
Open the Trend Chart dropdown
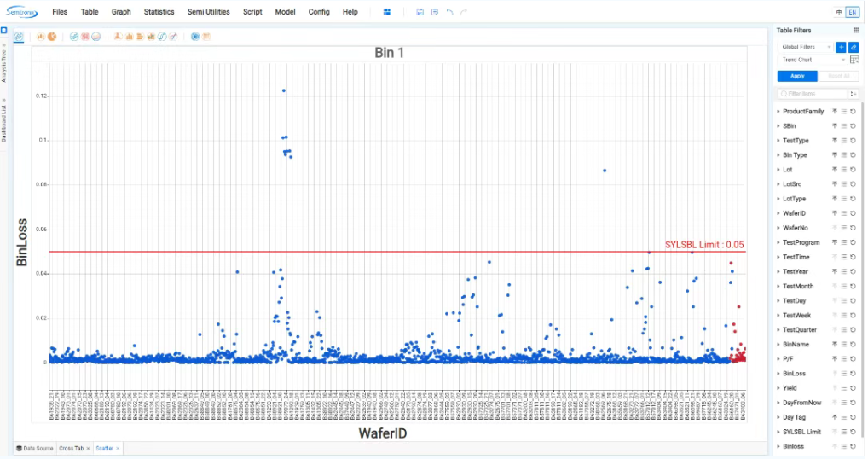[x=814, y=60]
